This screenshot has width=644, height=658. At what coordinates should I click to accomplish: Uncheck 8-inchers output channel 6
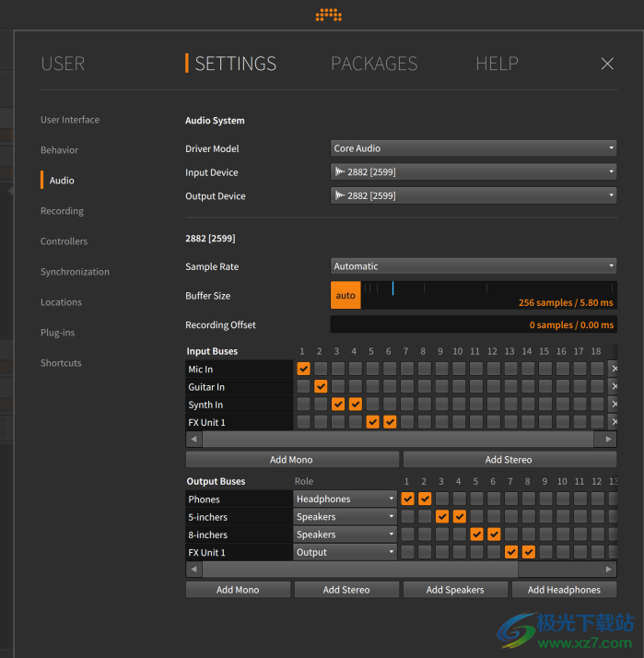tap(494, 535)
